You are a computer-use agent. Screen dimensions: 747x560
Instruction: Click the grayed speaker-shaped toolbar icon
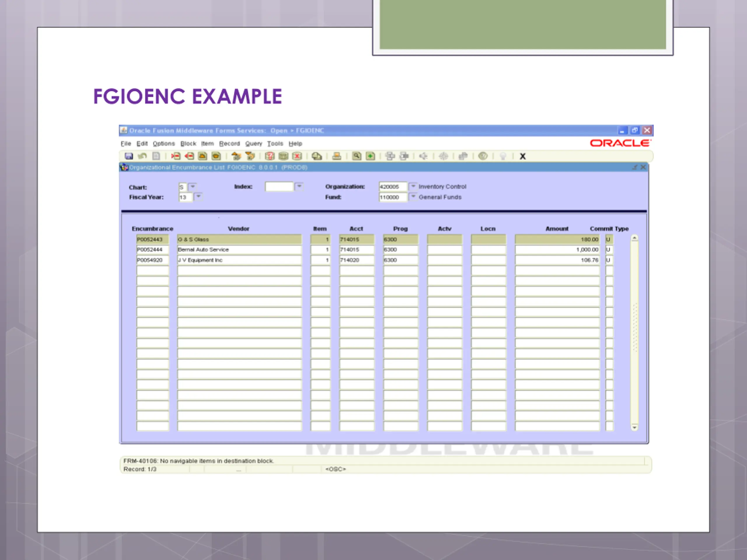[423, 156]
